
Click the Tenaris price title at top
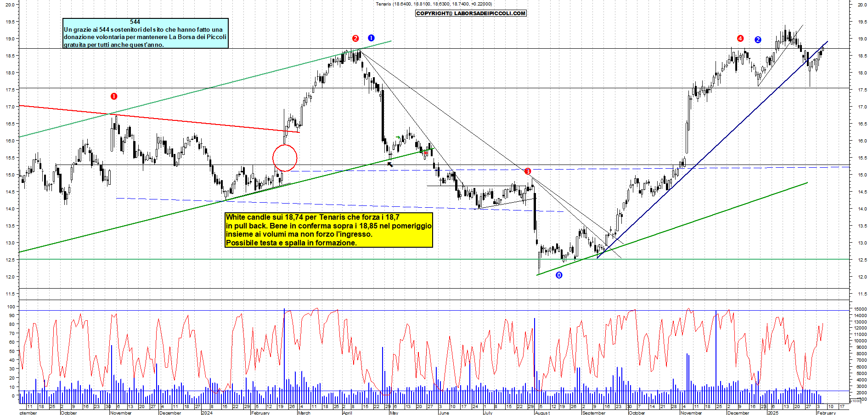coord(434,4)
